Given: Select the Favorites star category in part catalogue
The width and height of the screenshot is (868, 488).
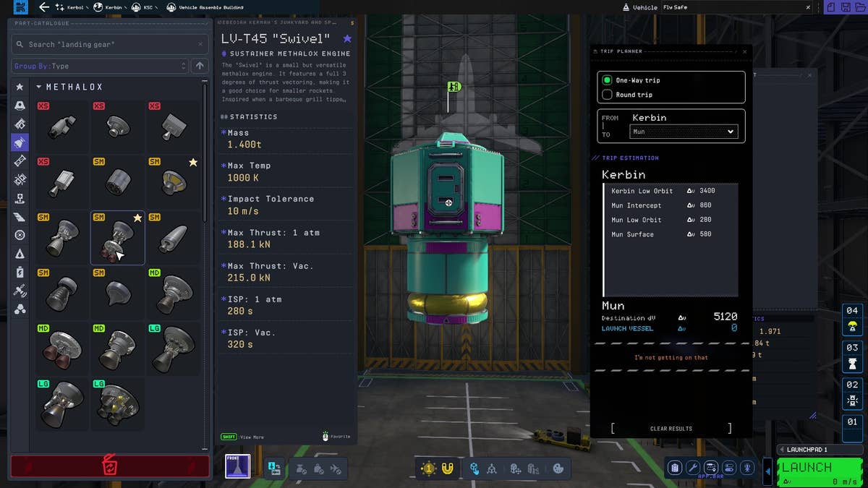Looking at the screenshot, I should tap(20, 87).
